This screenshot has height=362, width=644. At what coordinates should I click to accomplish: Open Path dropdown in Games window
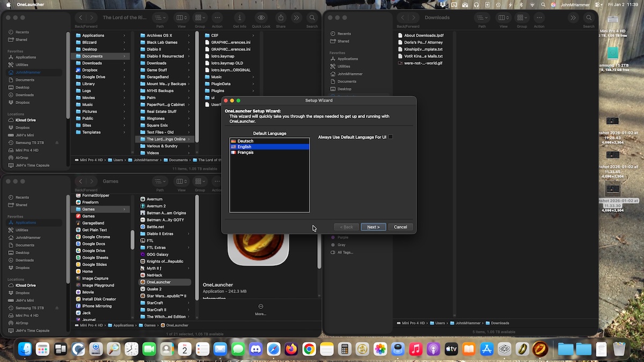coord(160,181)
